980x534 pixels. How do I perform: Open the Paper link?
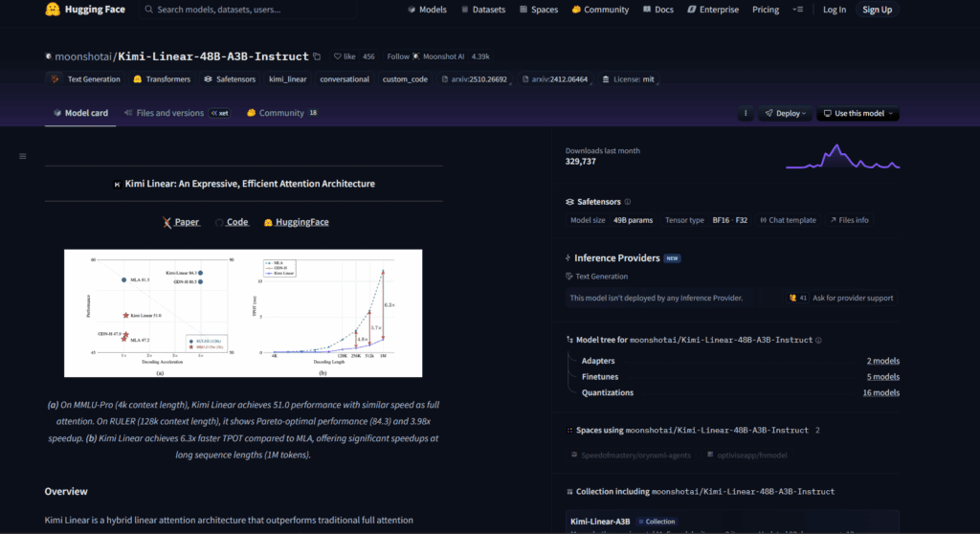coord(181,222)
